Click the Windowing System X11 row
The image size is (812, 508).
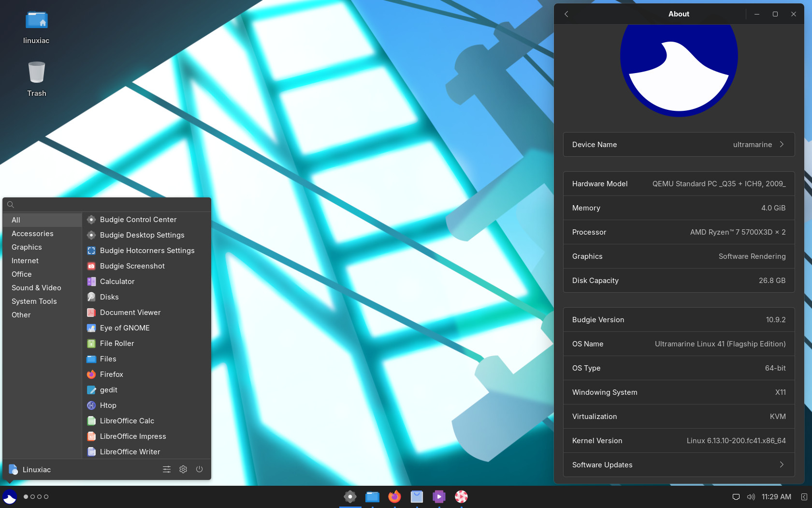click(x=679, y=392)
